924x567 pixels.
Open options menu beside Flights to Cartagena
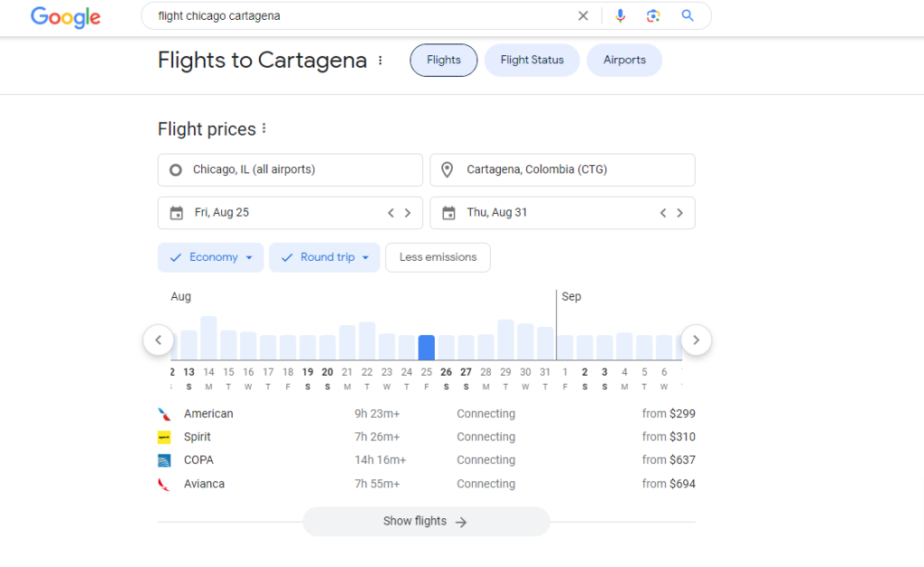[380, 60]
